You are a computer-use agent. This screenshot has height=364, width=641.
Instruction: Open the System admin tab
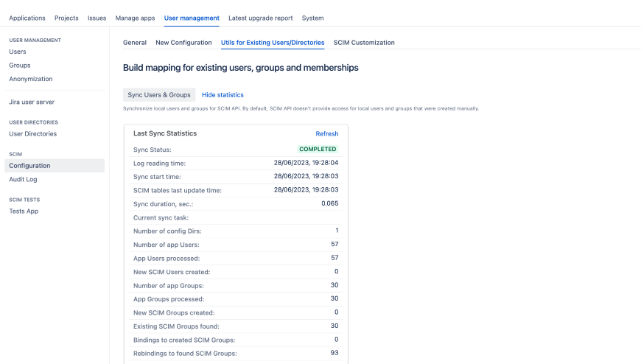[x=312, y=18]
